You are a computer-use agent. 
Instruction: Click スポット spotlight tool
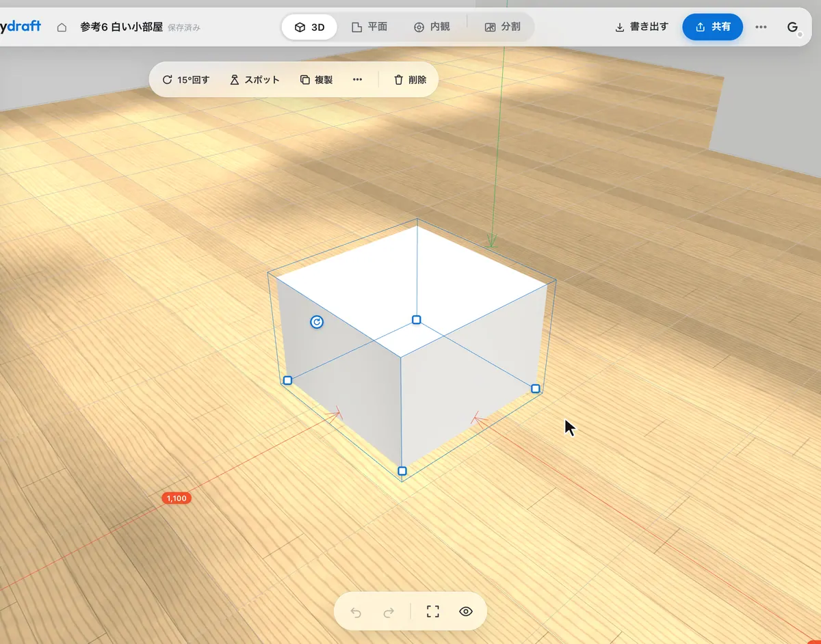[x=255, y=80]
